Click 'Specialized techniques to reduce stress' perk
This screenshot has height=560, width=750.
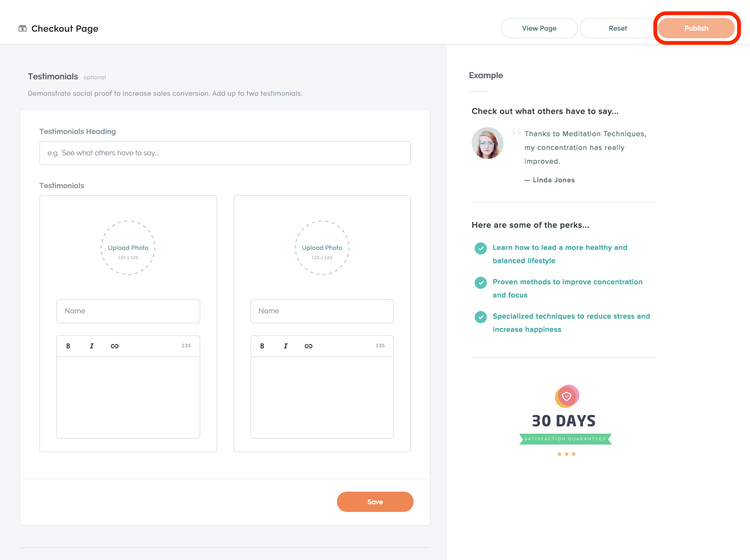pyautogui.click(x=571, y=322)
